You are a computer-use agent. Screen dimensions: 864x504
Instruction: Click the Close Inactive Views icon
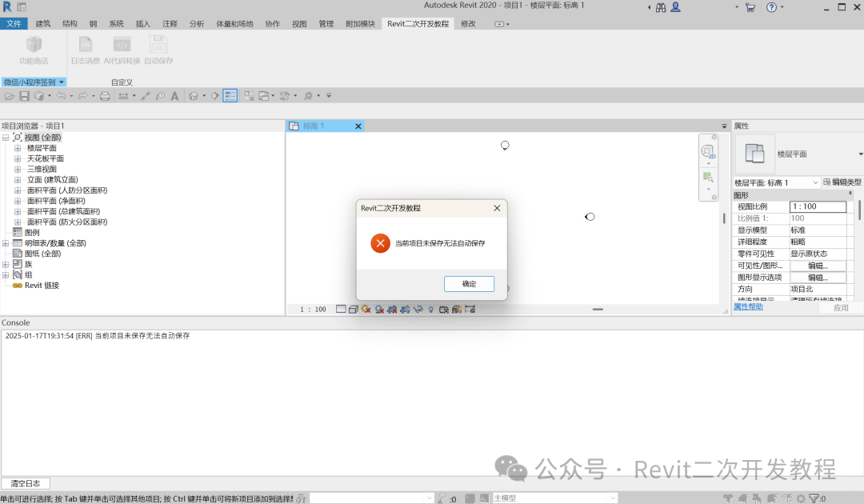pos(249,96)
